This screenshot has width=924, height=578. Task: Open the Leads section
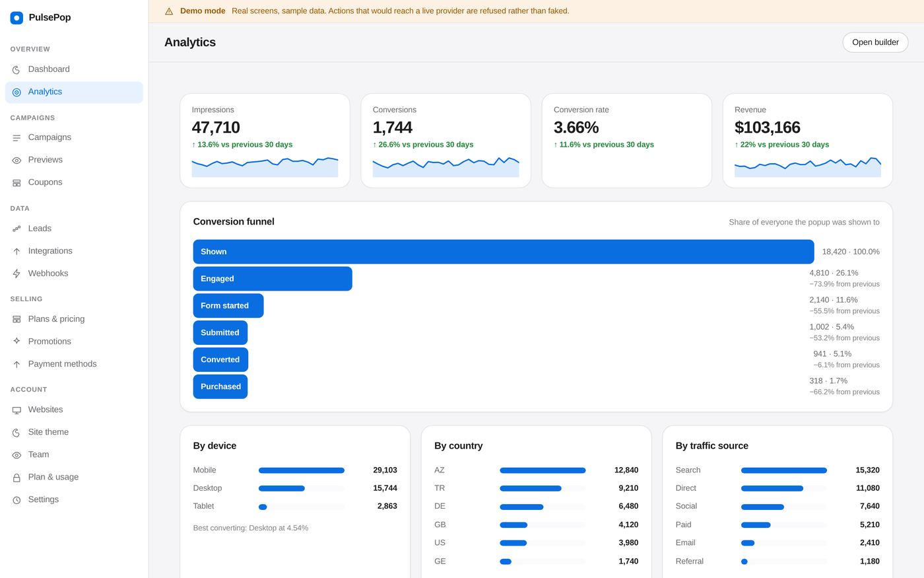point(74,229)
